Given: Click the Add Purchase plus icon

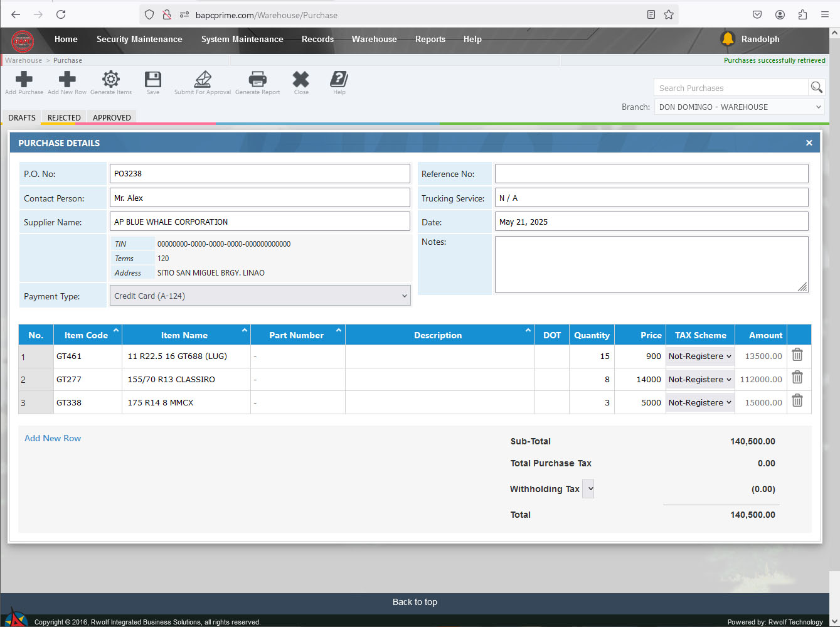Looking at the screenshot, I should pyautogui.click(x=24, y=80).
